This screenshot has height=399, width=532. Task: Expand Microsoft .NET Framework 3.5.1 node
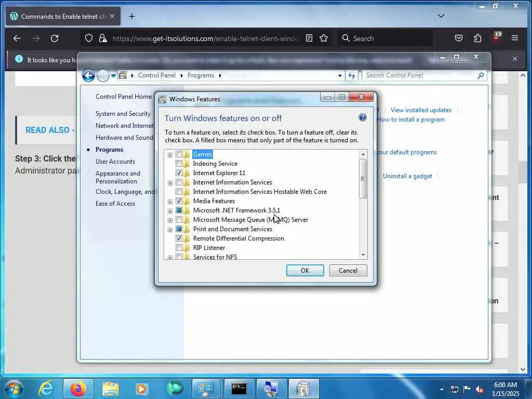click(x=170, y=211)
